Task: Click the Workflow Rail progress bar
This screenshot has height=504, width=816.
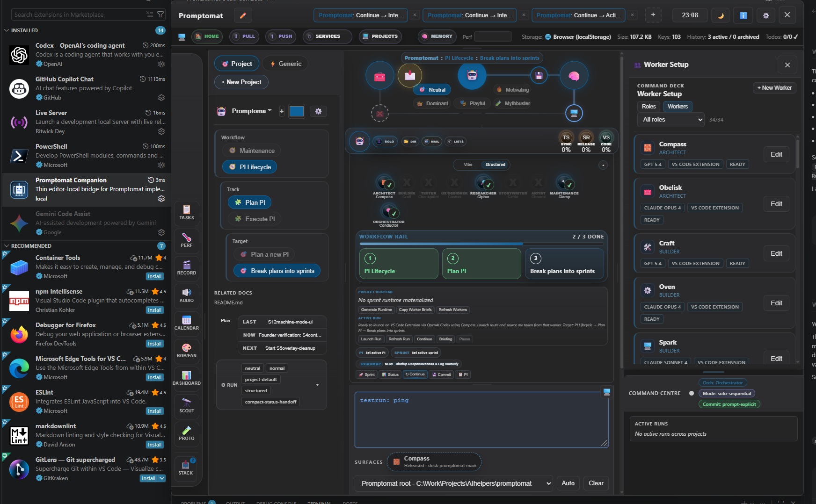Action: [x=481, y=244]
